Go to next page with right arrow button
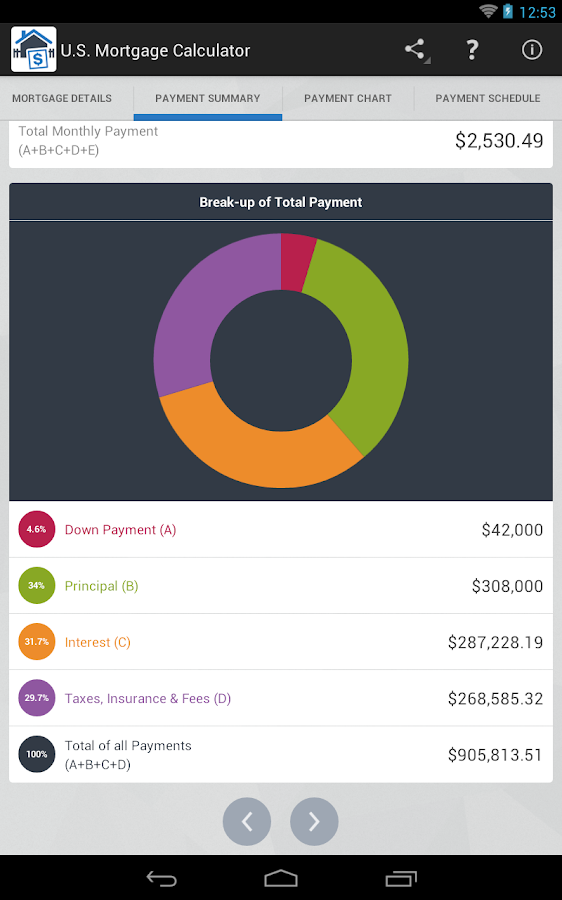The image size is (562, 900). tap(314, 821)
